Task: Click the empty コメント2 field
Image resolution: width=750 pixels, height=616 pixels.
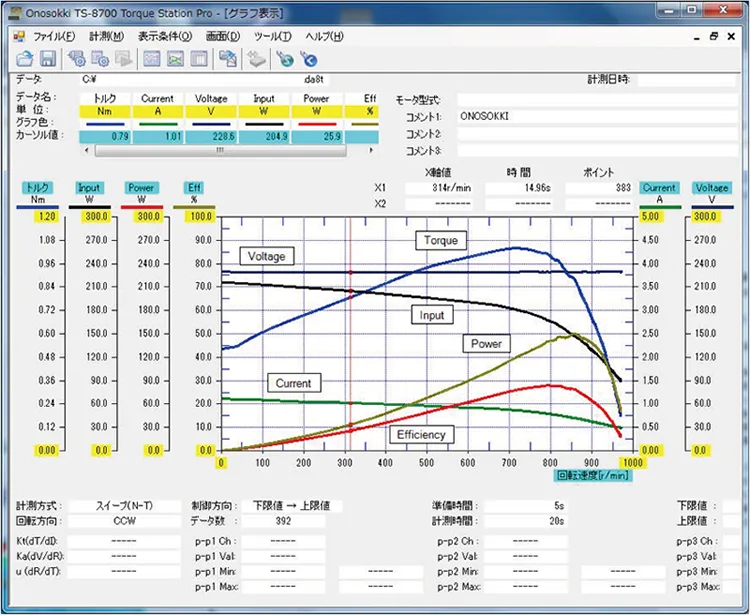Action: point(597,133)
